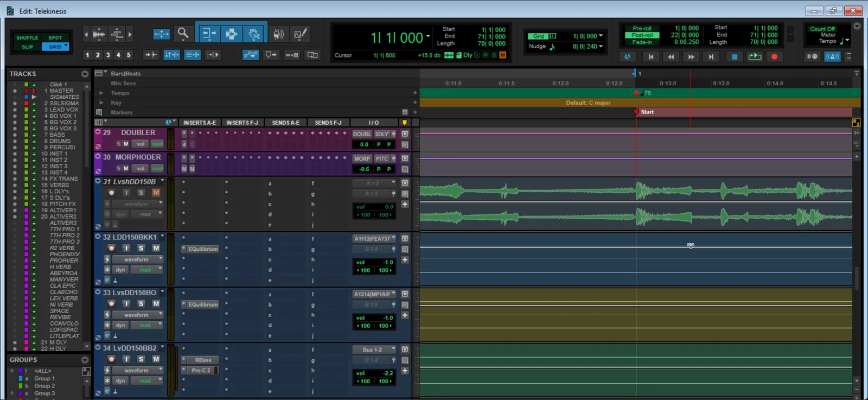Open track 31 LvshDD150B name menu
868x400 pixels.
click(162, 181)
